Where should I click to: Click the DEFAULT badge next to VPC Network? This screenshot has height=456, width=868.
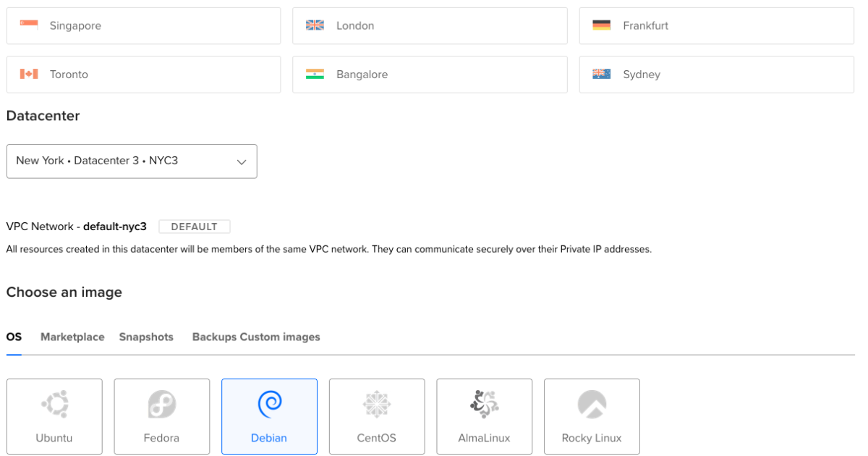point(194,227)
